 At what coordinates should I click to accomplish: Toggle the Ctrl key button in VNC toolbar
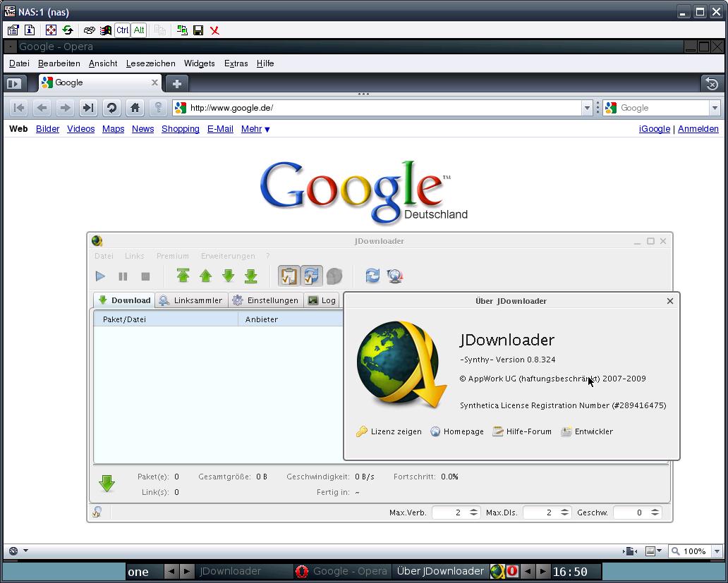(x=123, y=30)
